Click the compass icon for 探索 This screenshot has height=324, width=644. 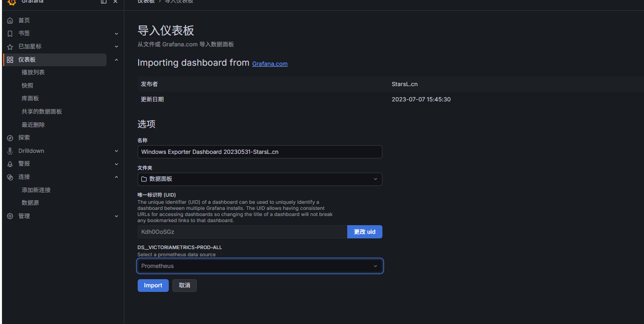(x=10, y=138)
